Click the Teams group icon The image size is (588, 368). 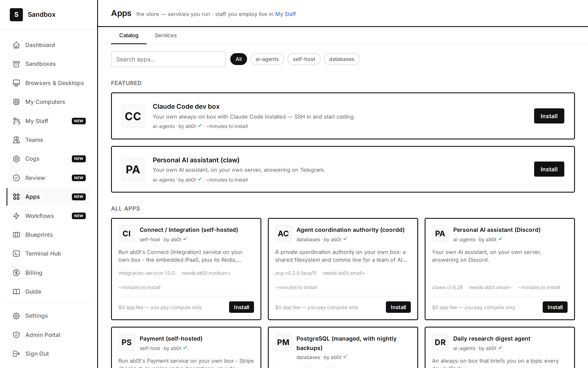[x=16, y=140]
